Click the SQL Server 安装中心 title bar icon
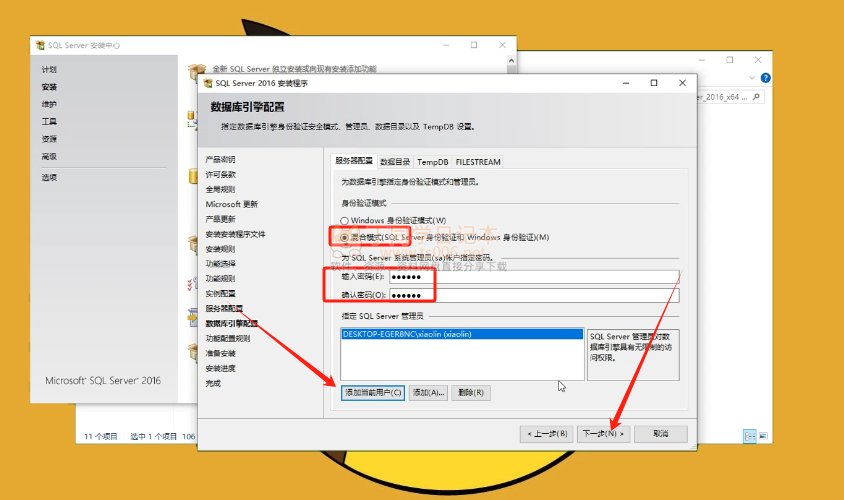 click(x=40, y=45)
